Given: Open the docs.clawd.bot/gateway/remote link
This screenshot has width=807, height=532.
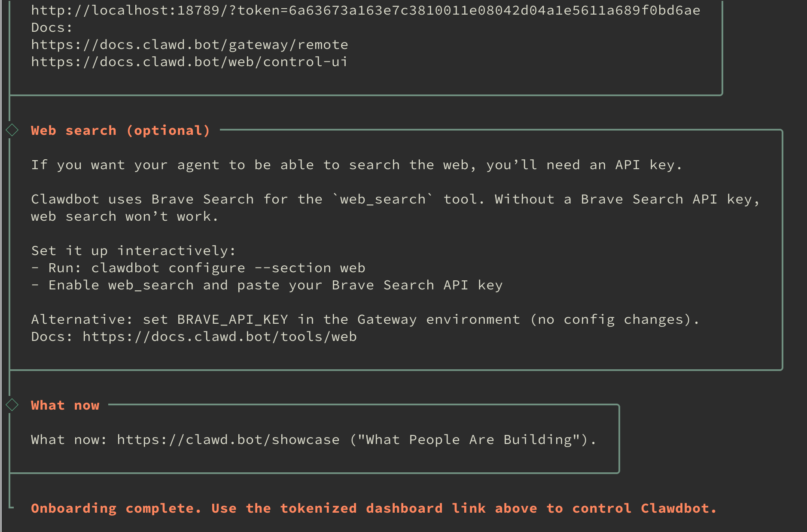Looking at the screenshot, I should click(x=189, y=45).
